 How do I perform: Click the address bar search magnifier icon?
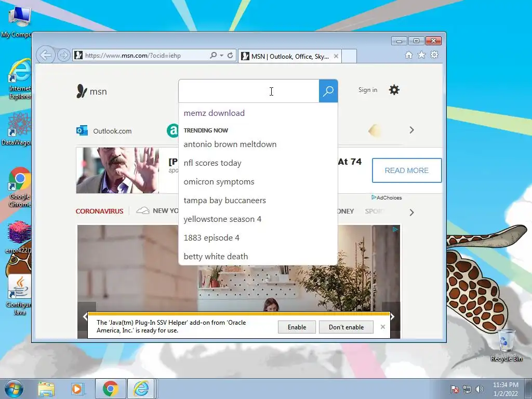pos(213,55)
